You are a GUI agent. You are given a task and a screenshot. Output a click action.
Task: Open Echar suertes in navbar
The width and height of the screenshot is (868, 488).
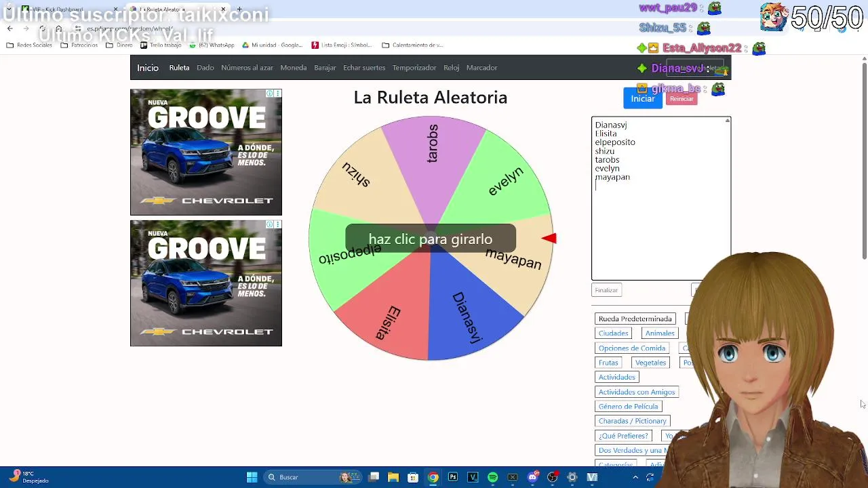(364, 68)
